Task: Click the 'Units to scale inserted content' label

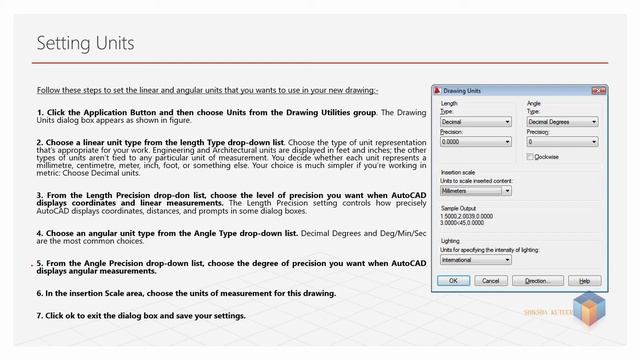Action: tap(476, 181)
